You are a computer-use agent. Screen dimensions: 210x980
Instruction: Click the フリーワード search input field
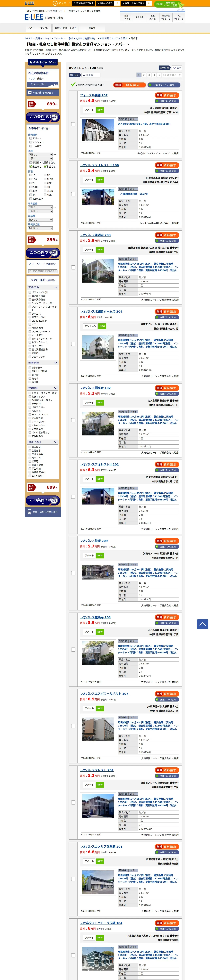(x=43, y=271)
